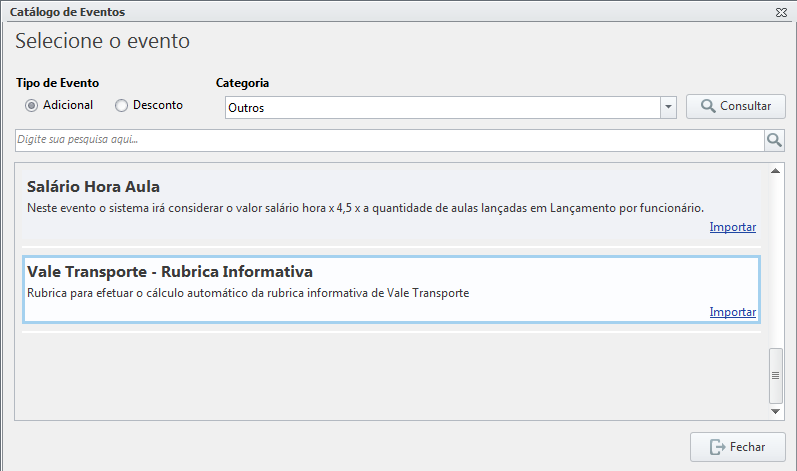
Task: Select the Salário Hora Aula event
Action: [391, 206]
